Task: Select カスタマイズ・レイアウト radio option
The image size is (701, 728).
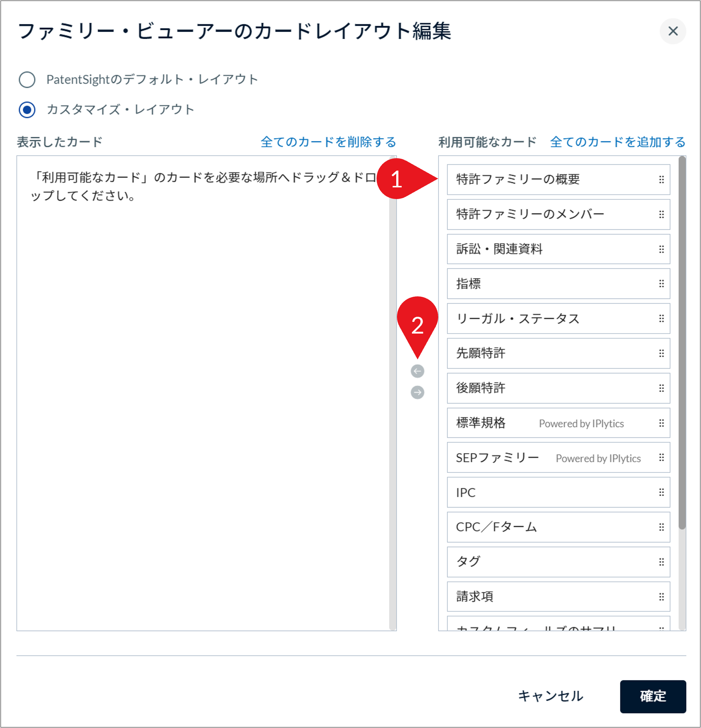Action: (27, 110)
